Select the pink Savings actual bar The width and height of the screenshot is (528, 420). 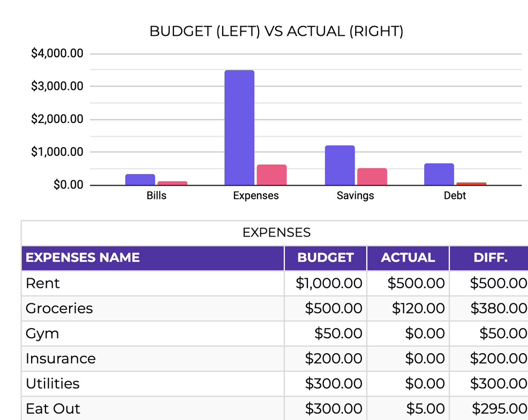[x=372, y=177]
